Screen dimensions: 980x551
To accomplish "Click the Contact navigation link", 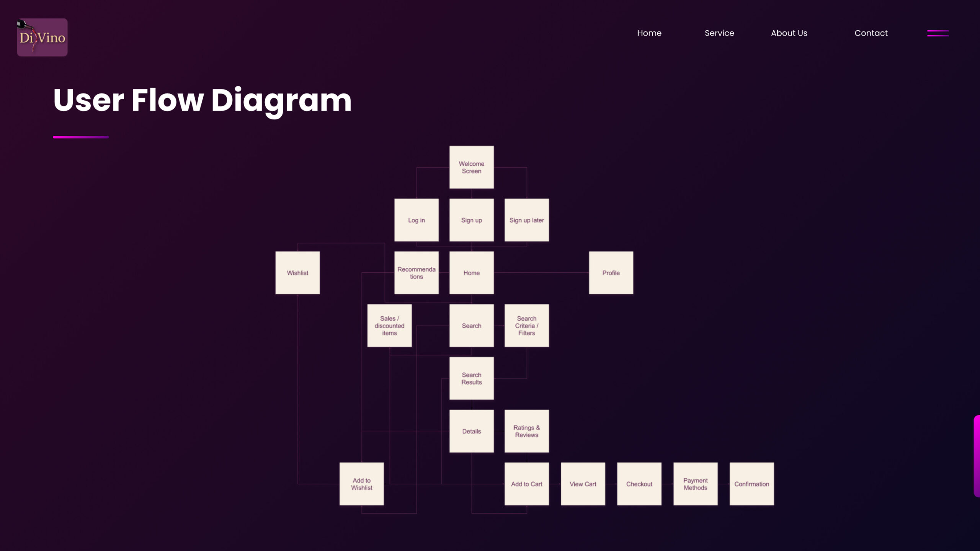I will click(871, 33).
